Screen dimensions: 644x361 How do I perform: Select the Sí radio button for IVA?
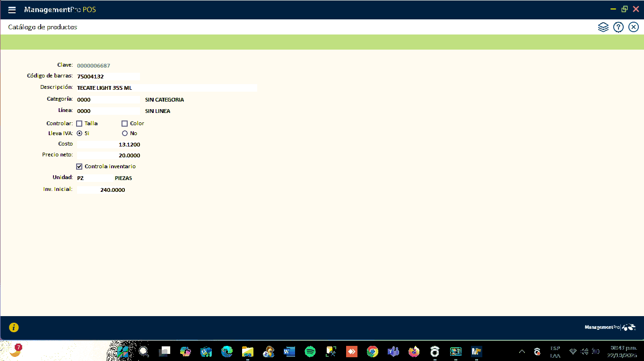[79, 133]
